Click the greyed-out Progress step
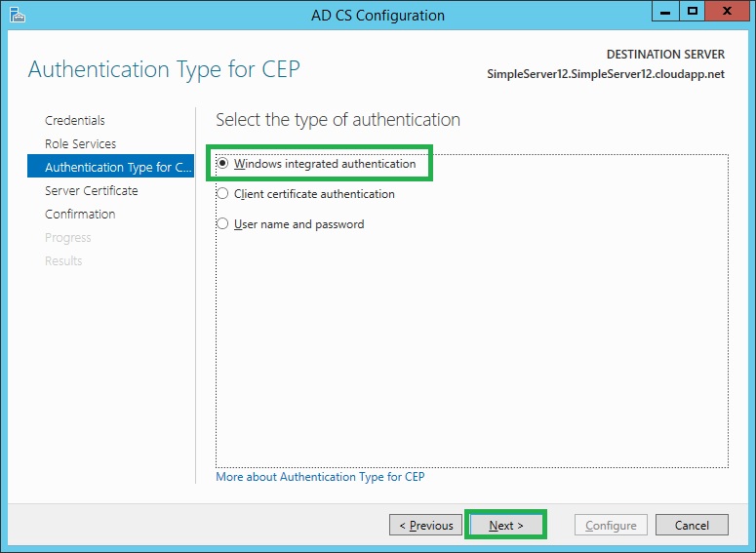756x553 pixels. (68, 238)
